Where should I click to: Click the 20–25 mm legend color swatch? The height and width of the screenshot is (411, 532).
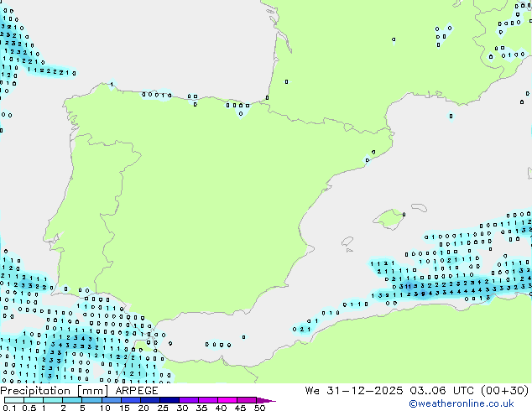tap(150, 400)
